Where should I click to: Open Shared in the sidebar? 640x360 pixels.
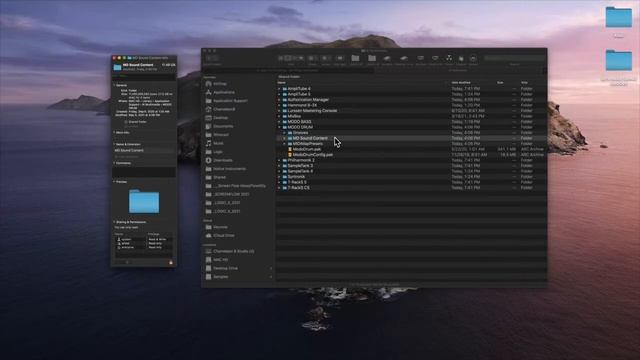point(220,178)
